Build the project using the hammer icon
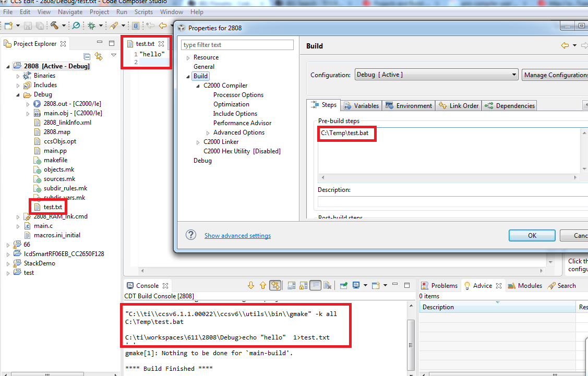Image resolution: width=588 pixels, height=376 pixels. 54,25
